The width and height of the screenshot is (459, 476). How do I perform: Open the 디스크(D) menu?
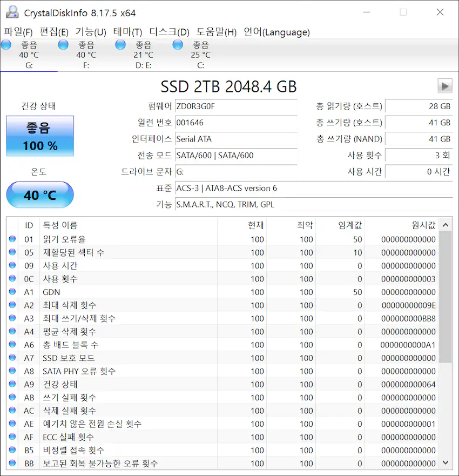169,32
